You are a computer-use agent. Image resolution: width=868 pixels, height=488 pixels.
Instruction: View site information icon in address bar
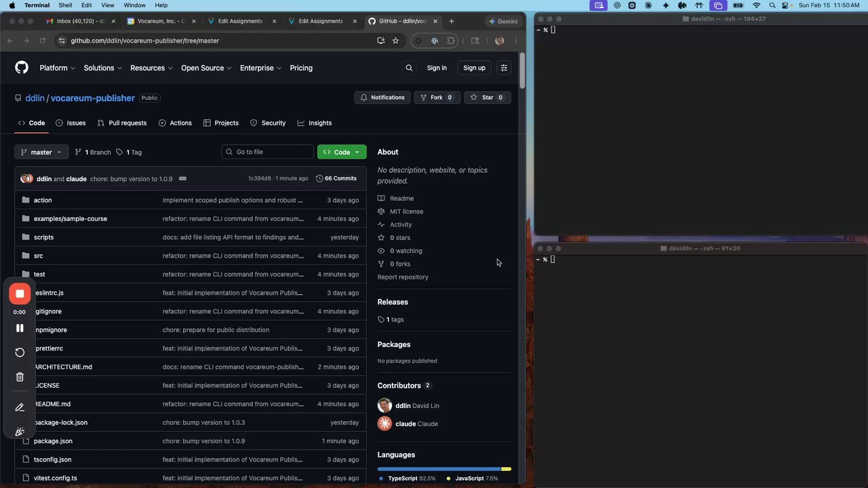click(62, 41)
